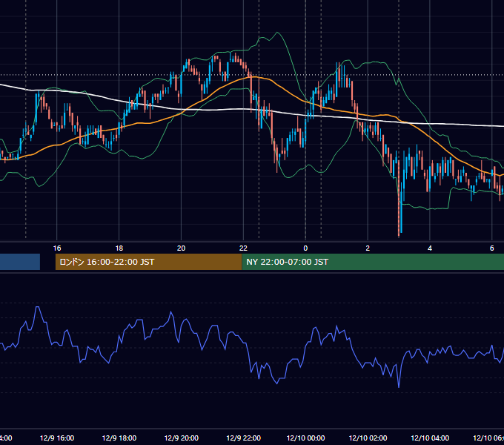Click the 12/10 04:00 date label
This screenshot has width=504, height=445.
click(x=430, y=438)
